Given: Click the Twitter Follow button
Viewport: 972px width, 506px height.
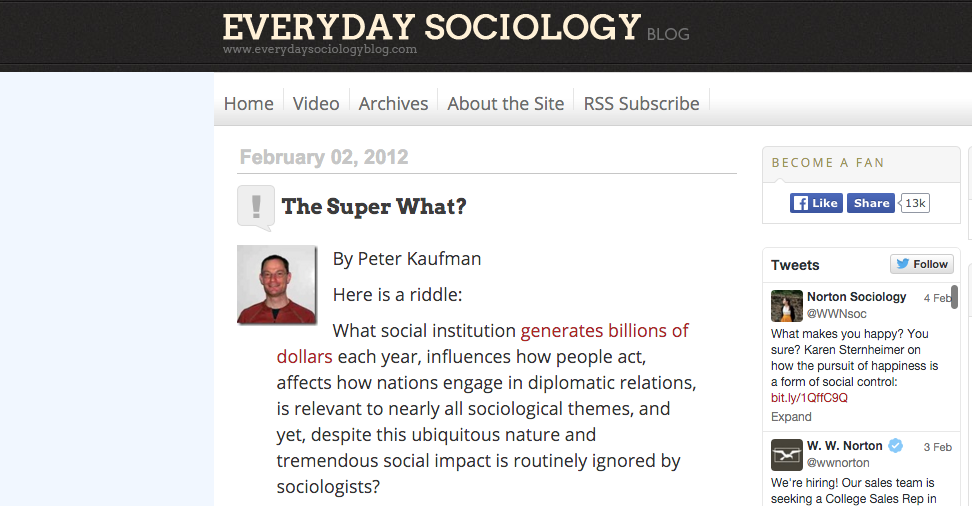Looking at the screenshot, I should tap(921, 264).
